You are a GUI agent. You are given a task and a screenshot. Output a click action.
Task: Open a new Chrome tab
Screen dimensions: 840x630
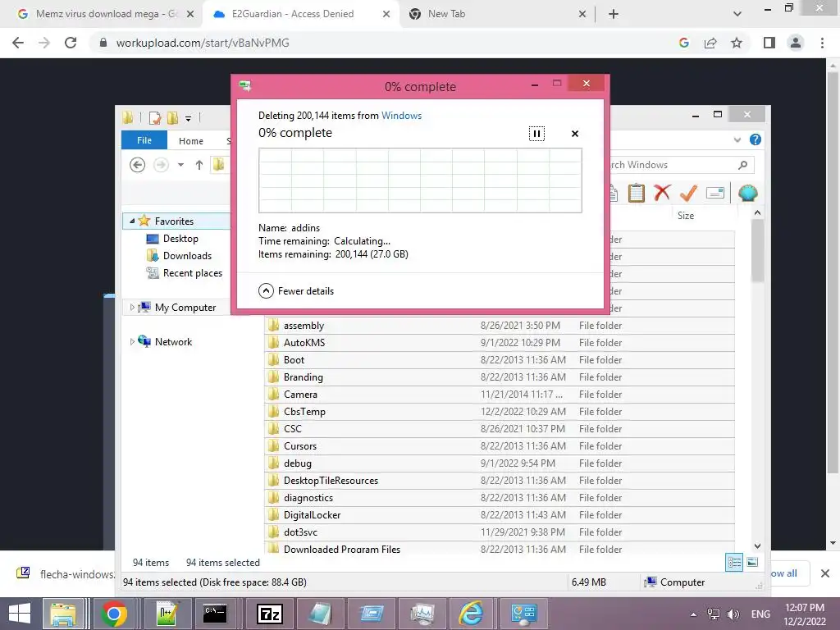pos(614,14)
